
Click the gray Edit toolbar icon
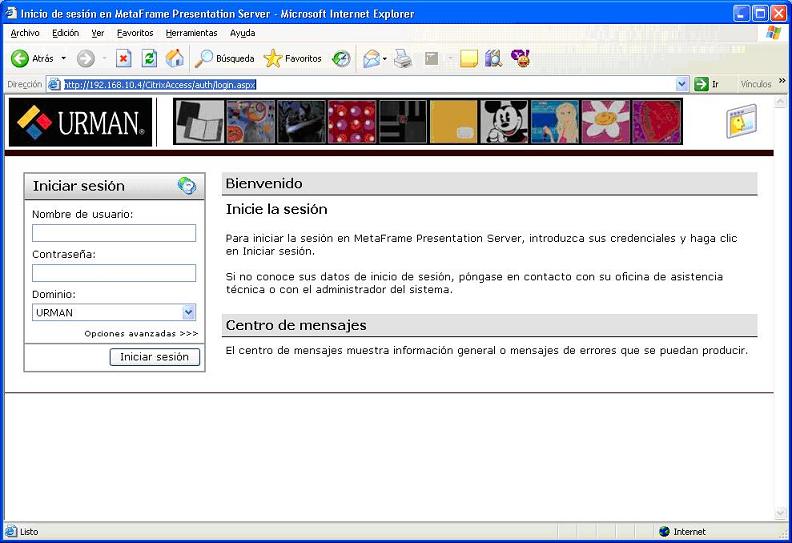pyautogui.click(x=431, y=59)
